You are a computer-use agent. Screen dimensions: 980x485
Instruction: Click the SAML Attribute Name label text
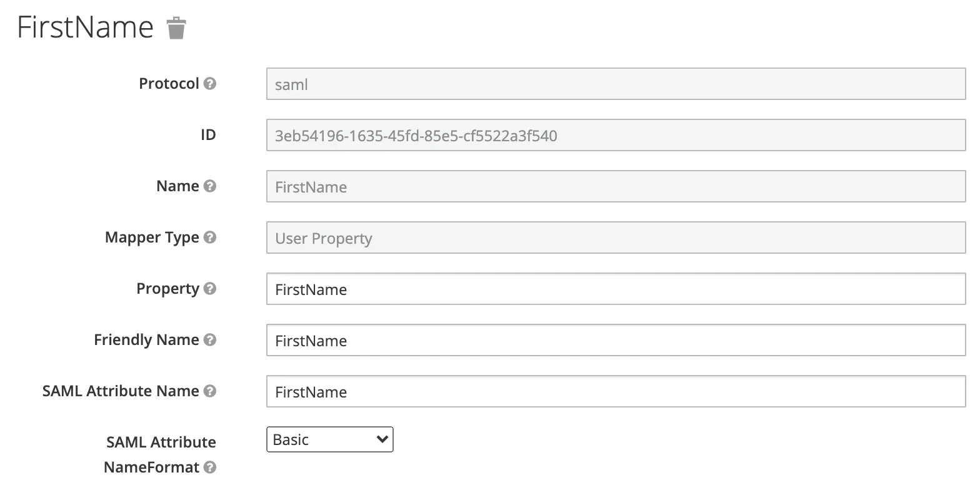[x=121, y=391]
